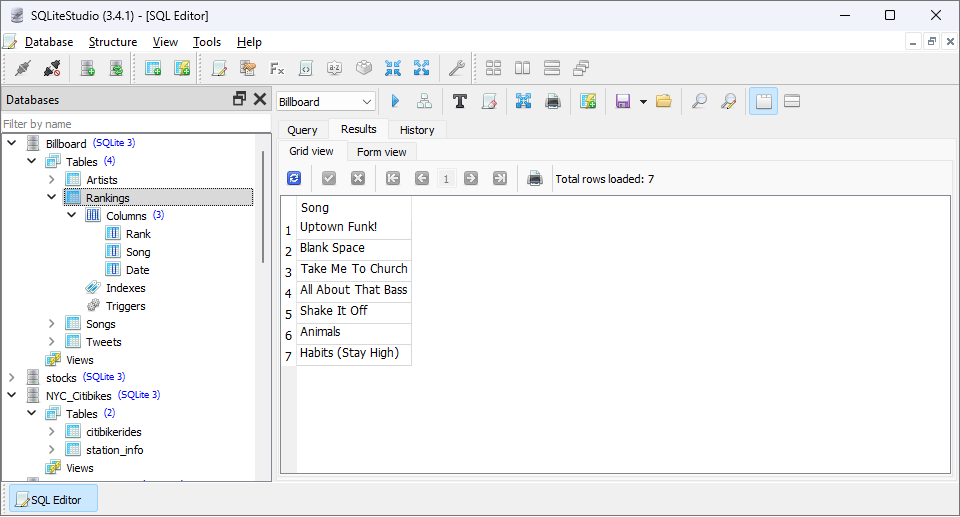Select the Grid view tab

click(x=312, y=151)
